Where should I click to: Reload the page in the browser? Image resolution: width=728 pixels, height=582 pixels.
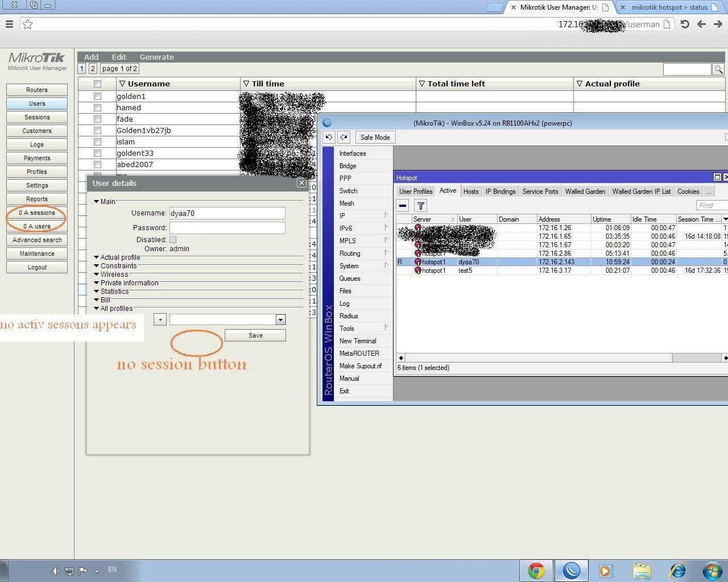click(x=685, y=24)
